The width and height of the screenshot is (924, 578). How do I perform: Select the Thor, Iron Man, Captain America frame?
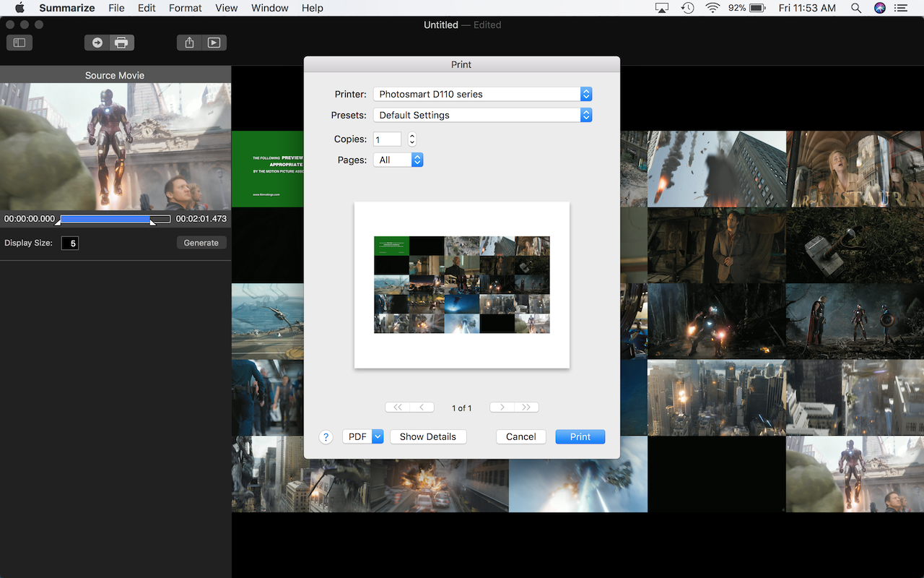(855, 322)
